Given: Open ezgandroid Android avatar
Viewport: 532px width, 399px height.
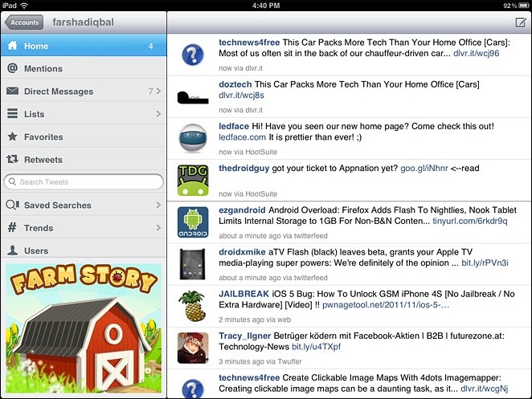Looking at the screenshot, I should pyautogui.click(x=193, y=222).
